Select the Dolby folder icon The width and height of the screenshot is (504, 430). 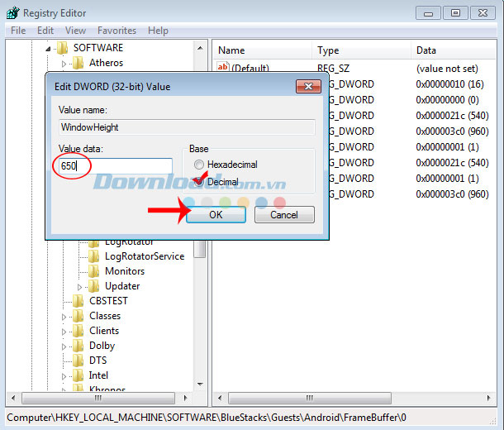click(78, 346)
